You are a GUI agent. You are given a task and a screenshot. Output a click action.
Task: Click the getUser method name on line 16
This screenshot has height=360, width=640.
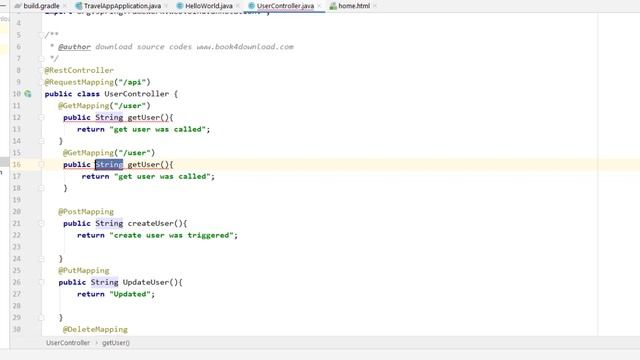coord(144,164)
